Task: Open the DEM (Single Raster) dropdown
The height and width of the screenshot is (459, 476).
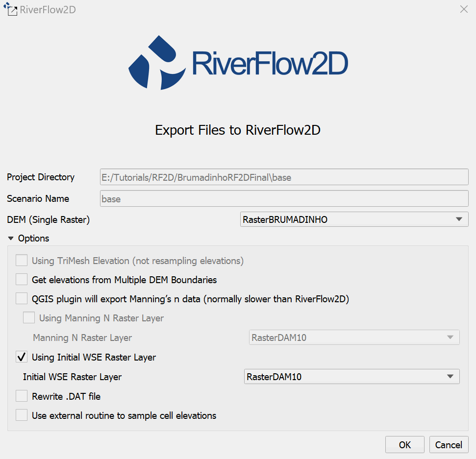Action: 354,219
